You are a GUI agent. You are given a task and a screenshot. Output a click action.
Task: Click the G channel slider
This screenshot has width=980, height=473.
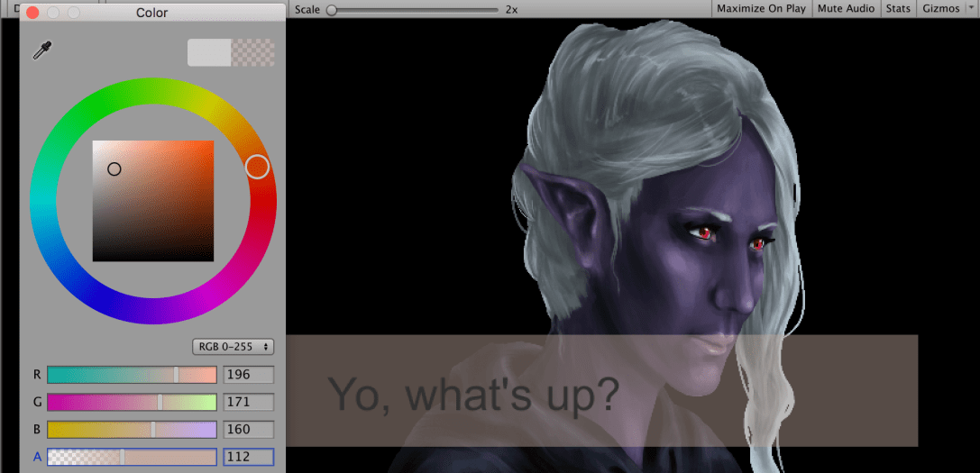[x=132, y=402]
